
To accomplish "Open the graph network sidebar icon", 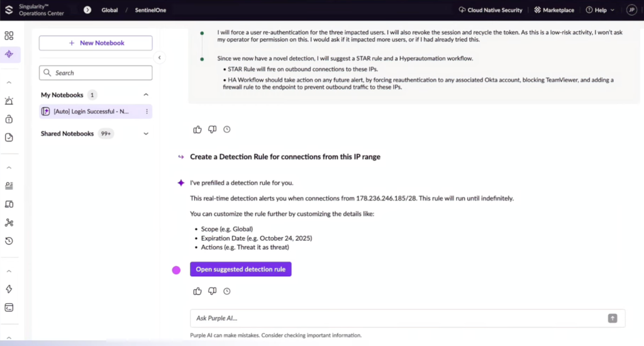I will 9,223.
